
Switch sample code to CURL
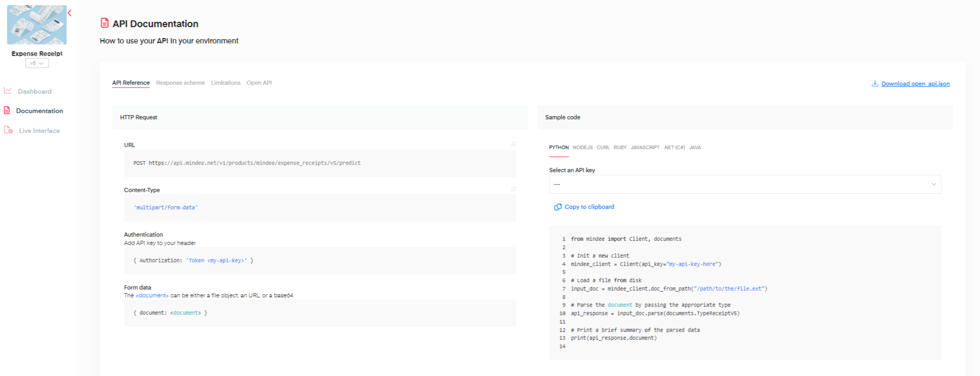(x=603, y=148)
